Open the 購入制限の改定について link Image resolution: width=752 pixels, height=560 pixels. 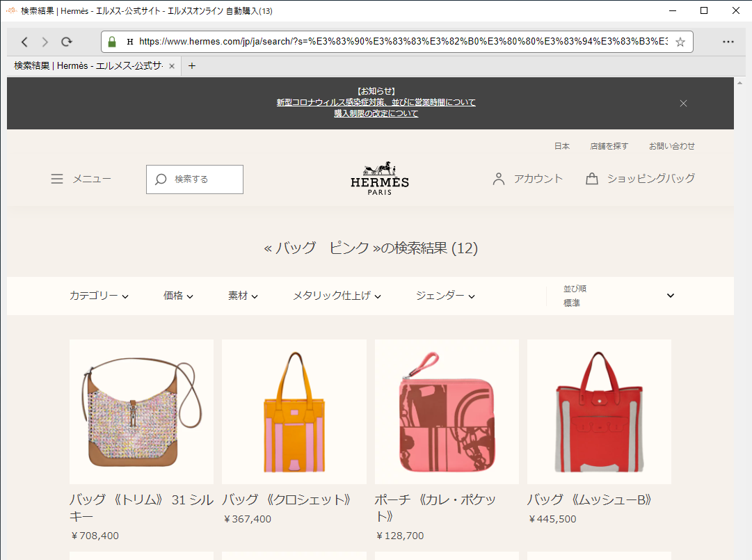[x=376, y=113]
